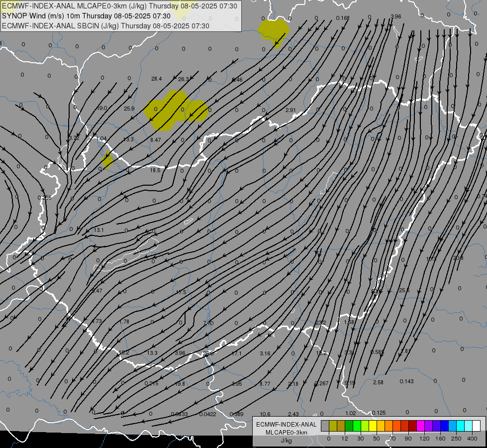The height and width of the screenshot is (448, 487).
Task: Select the dark green legend swatch
Action: click(x=349, y=426)
